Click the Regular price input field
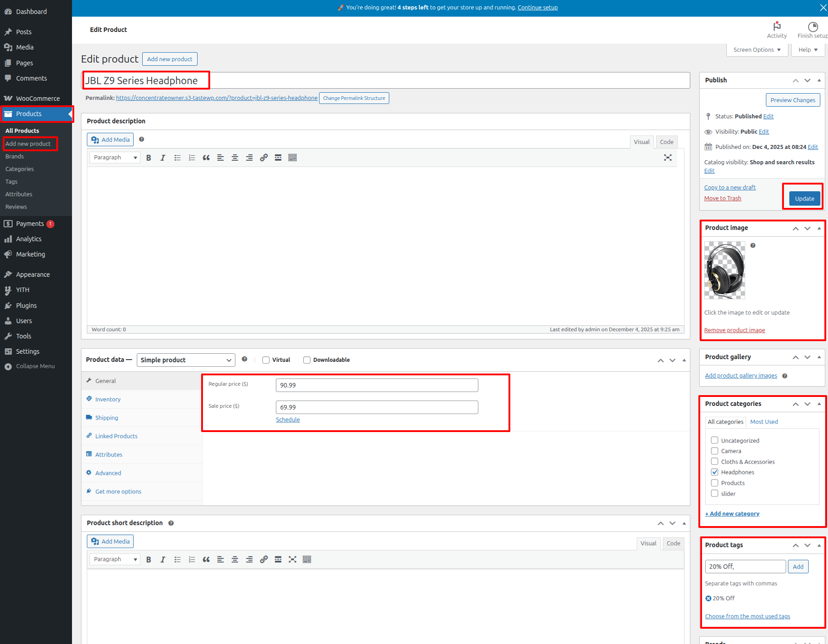The height and width of the screenshot is (644, 828). tap(377, 385)
